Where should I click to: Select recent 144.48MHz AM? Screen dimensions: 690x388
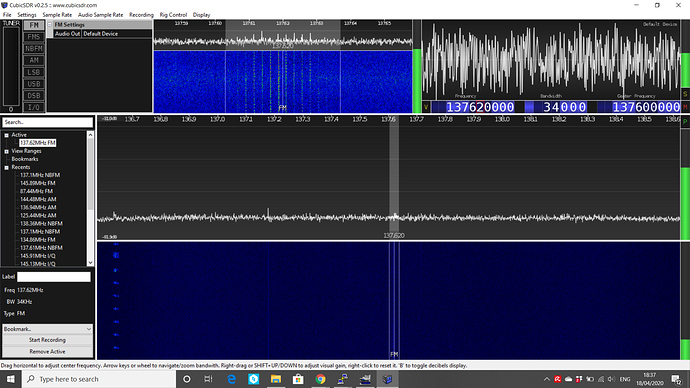coord(38,199)
